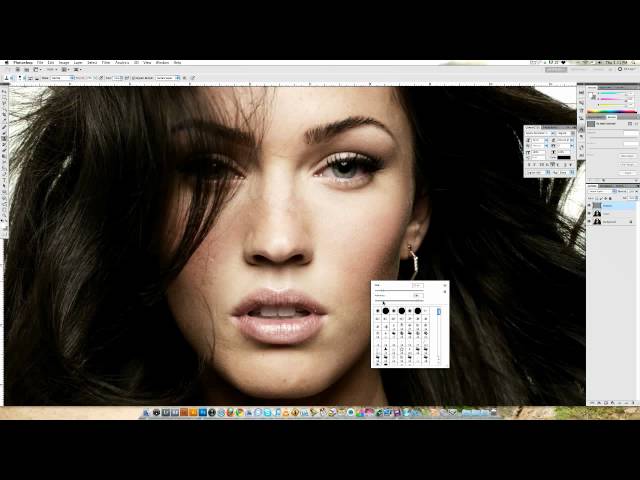Create new brush preset from picker icon

click(445, 292)
